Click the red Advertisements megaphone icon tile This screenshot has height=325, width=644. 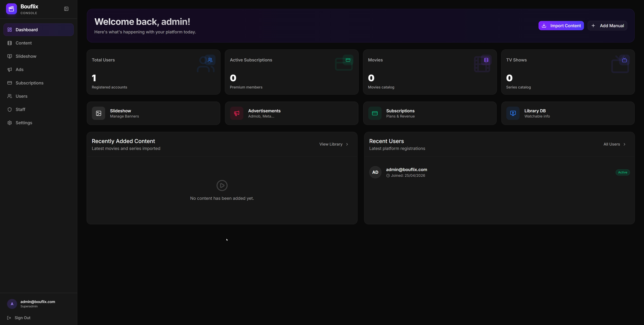[236, 113]
